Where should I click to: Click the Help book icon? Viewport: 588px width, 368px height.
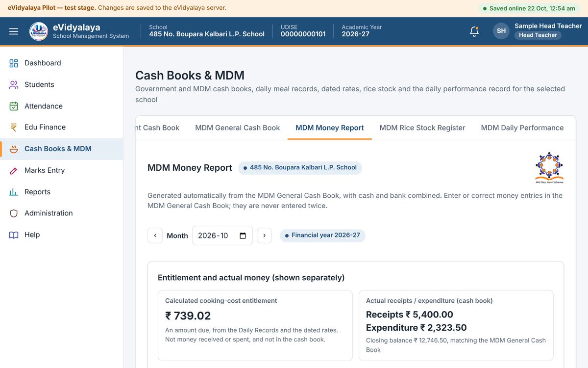coord(14,235)
